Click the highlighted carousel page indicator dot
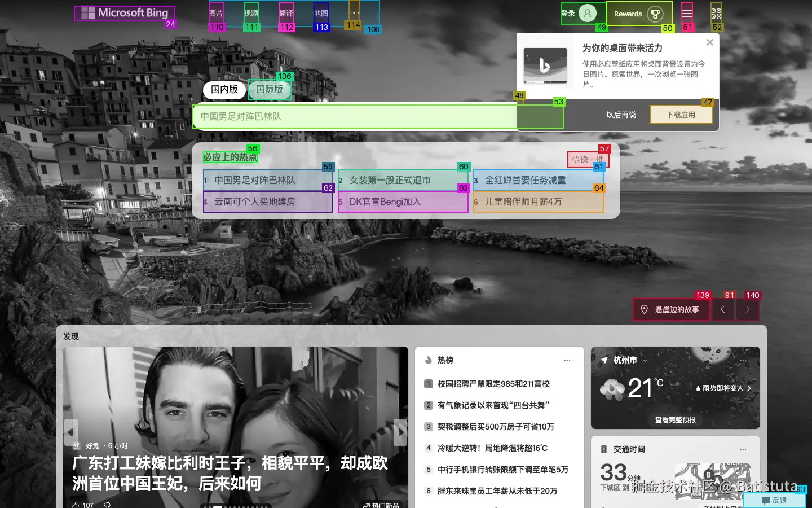The image size is (812, 508). click(218, 506)
